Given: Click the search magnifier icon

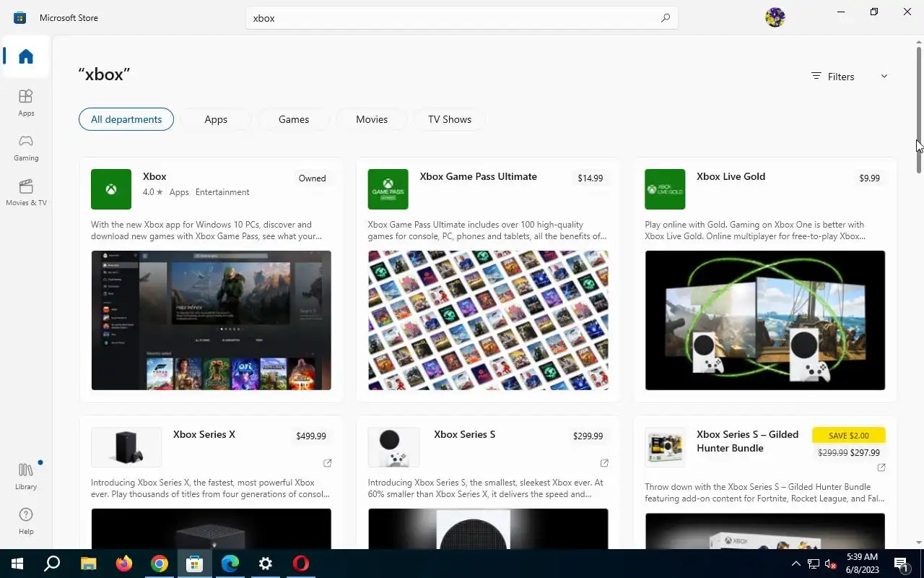Looking at the screenshot, I should pos(666,18).
